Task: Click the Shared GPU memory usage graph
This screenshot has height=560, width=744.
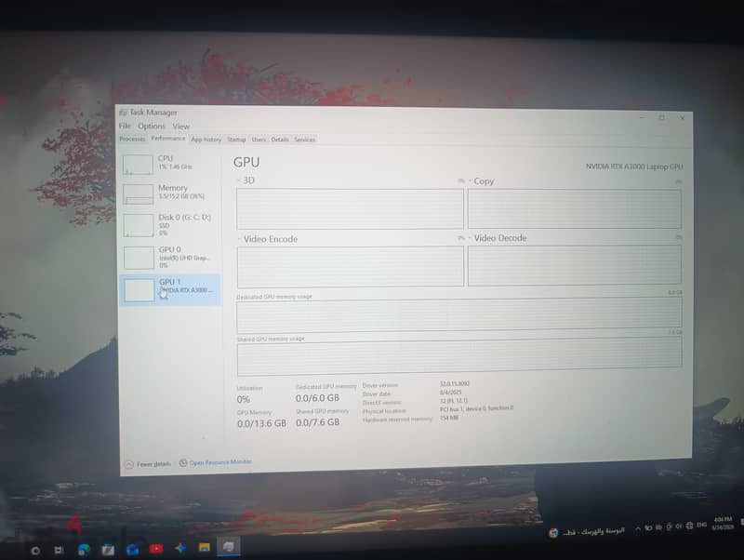Action: click(459, 356)
